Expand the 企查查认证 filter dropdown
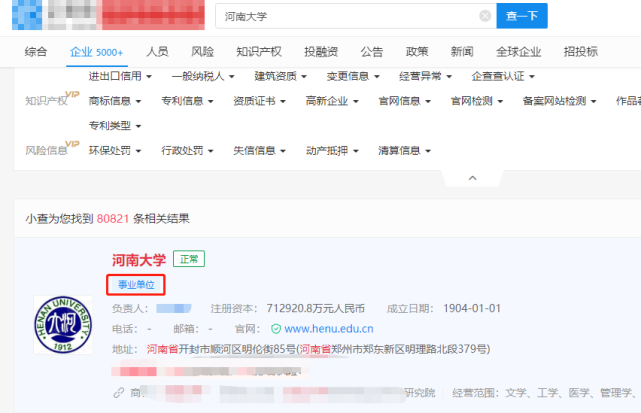This screenshot has width=641, height=413. (503, 76)
